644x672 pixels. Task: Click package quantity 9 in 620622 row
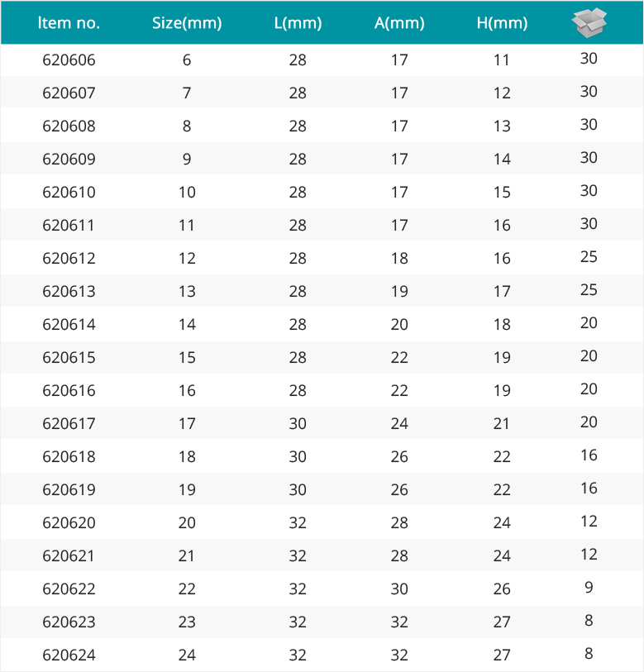[589, 587]
